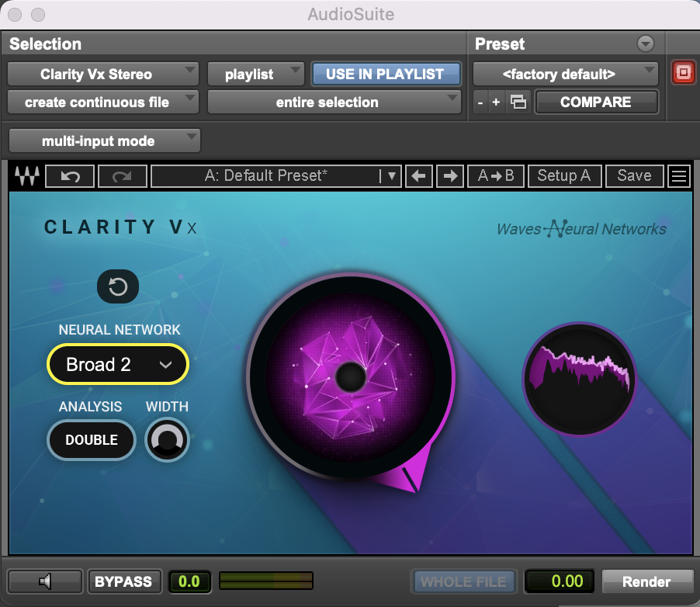Image resolution: width=700 pixels, height=607 pixels.
Task: Click the redo arrow in Waves toolbar
Action: [121, 176]
